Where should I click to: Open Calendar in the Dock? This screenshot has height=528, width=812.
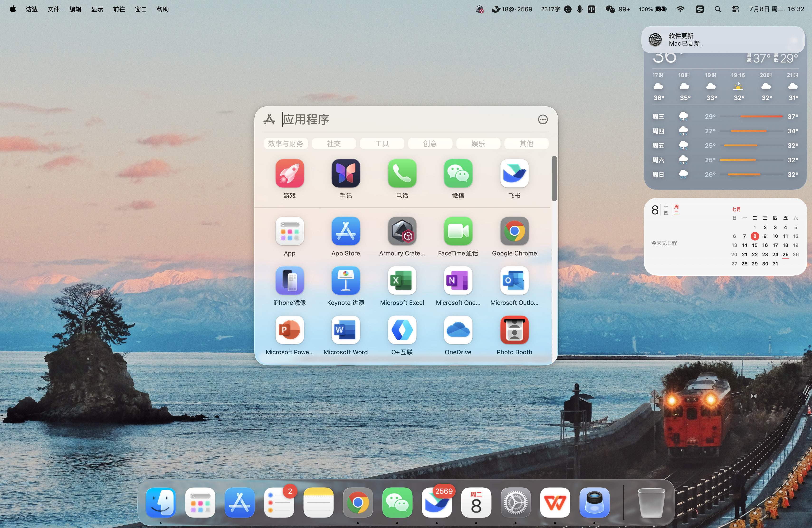pos(476,502)
